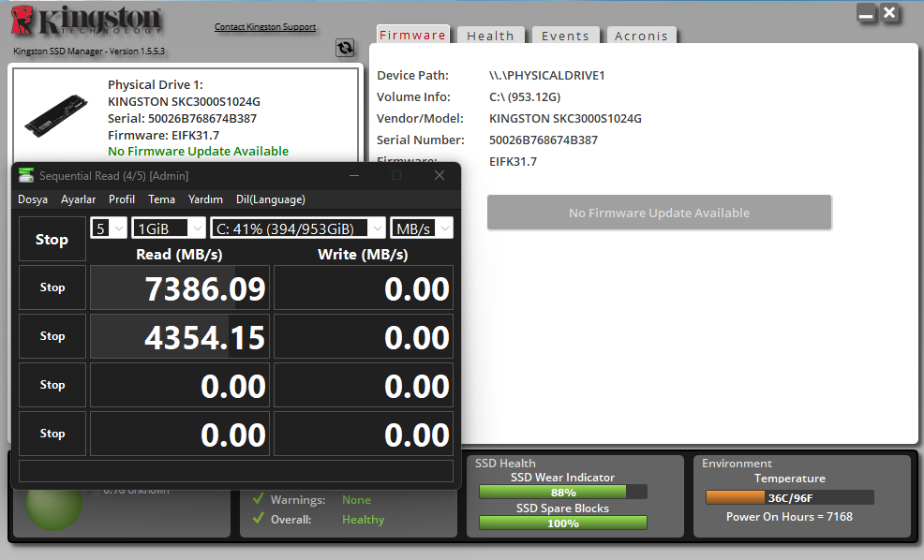Click the C:\ (953.12G) volume info
924x560 pixels.
pos(525,97)
